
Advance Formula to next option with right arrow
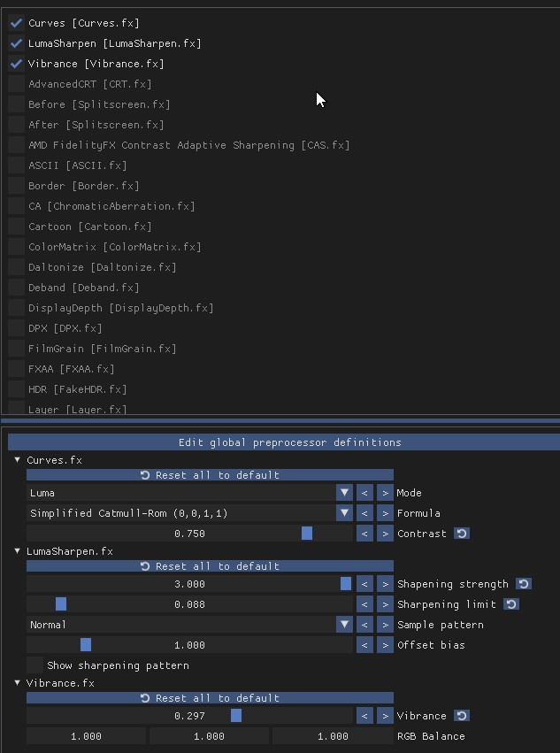pos(385,513)
